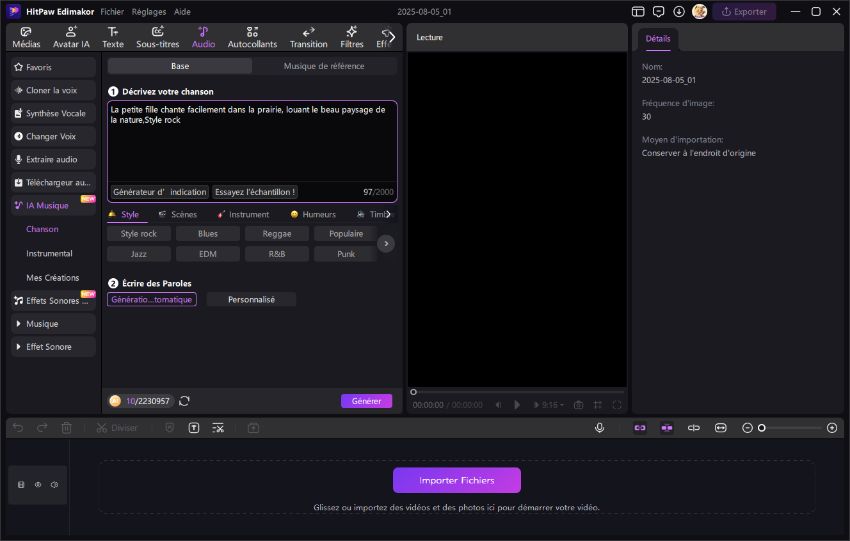Image resolution: width=850 pixels, height=541 pixels.
Task: Open Mes Créations
Action: coord(53,278)
